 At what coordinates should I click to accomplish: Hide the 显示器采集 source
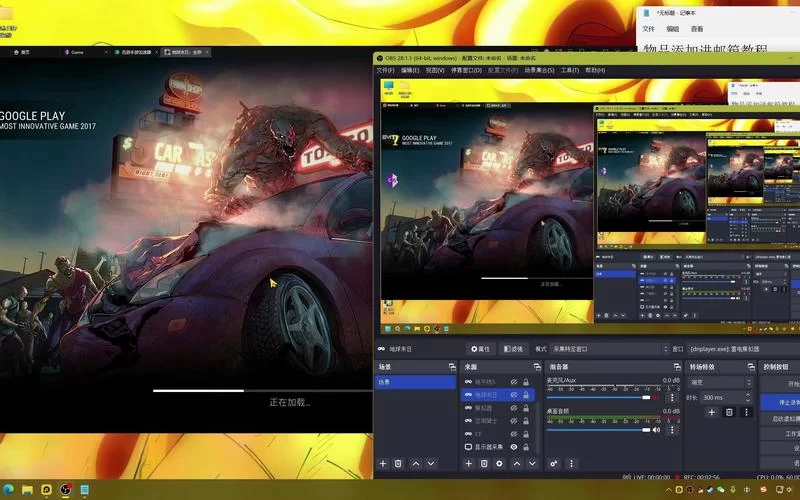[514, 447]
